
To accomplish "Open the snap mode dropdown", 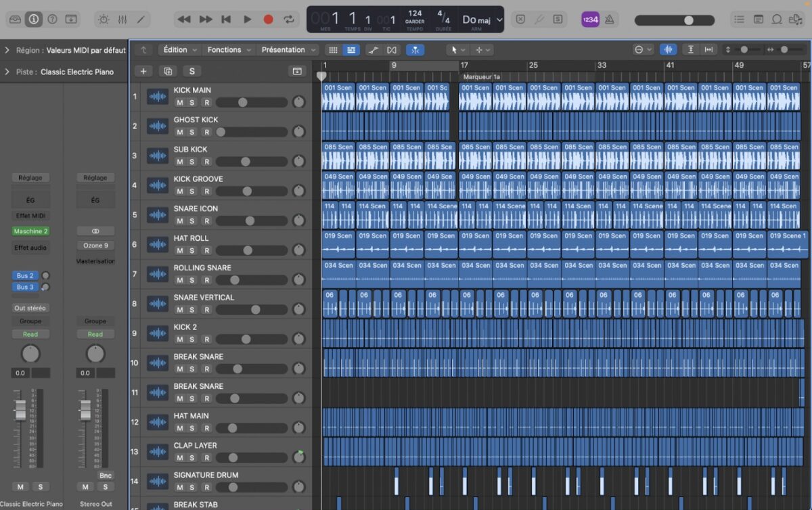I will (x=643, y=49).
